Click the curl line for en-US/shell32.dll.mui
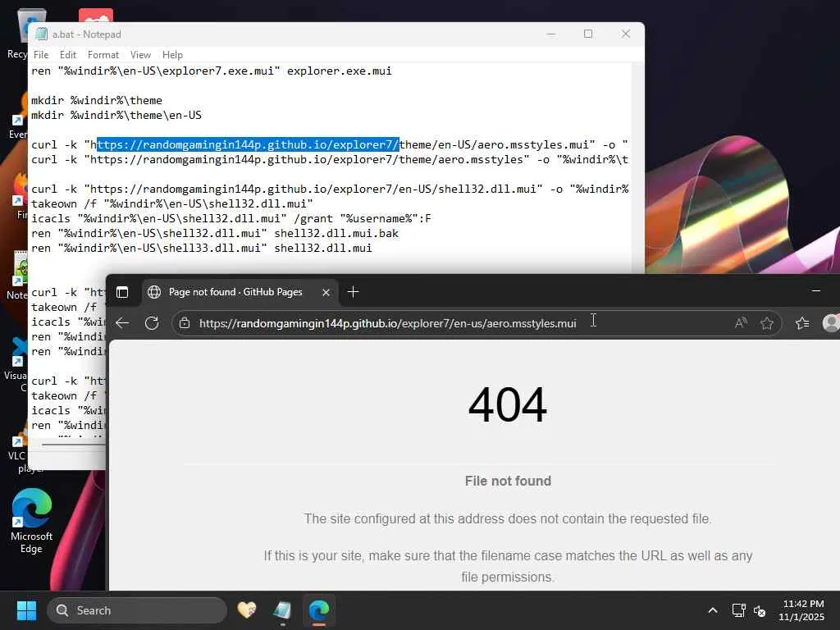This screenshot has height=630, width=840. (330, 189)
